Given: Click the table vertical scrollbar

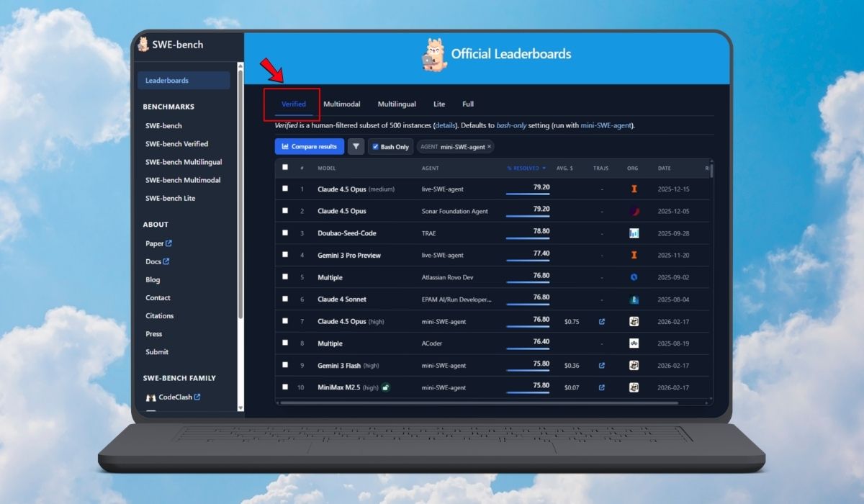Looking at the screenshot, I should (x=712, y=170).
